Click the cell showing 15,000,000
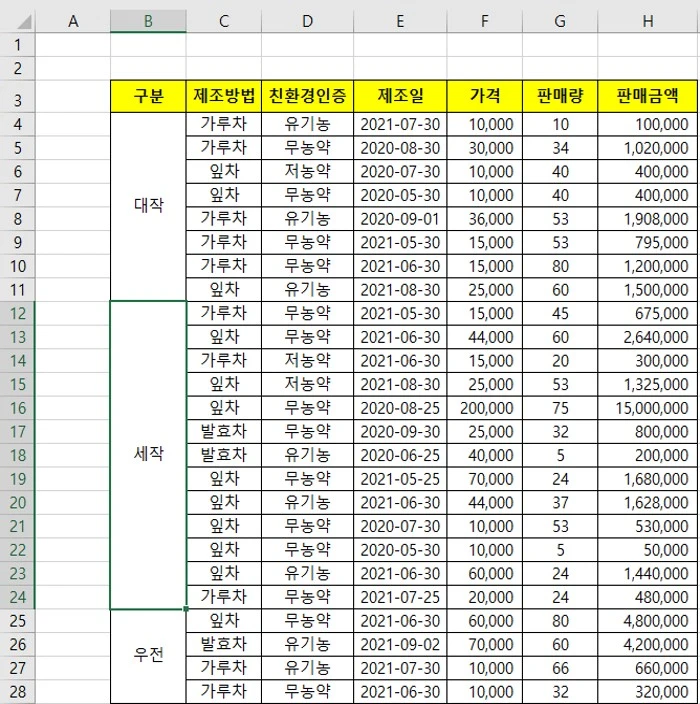 pyautogui.click(x=647, y=408)
